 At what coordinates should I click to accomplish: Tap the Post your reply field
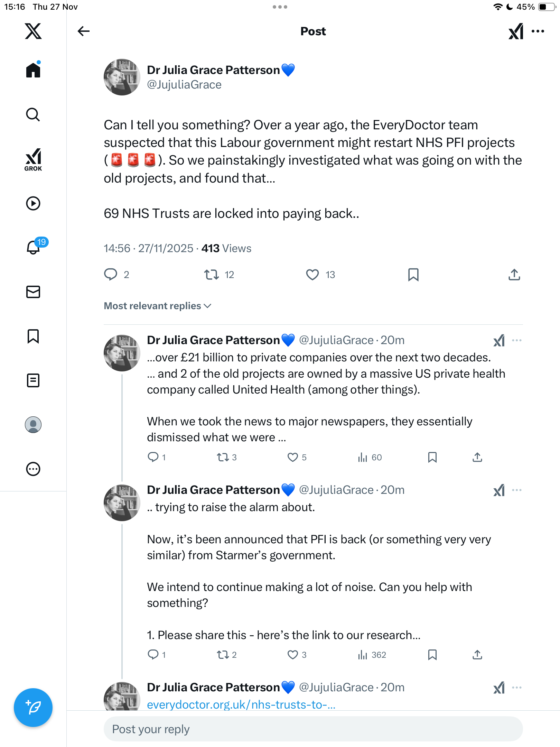313,729
